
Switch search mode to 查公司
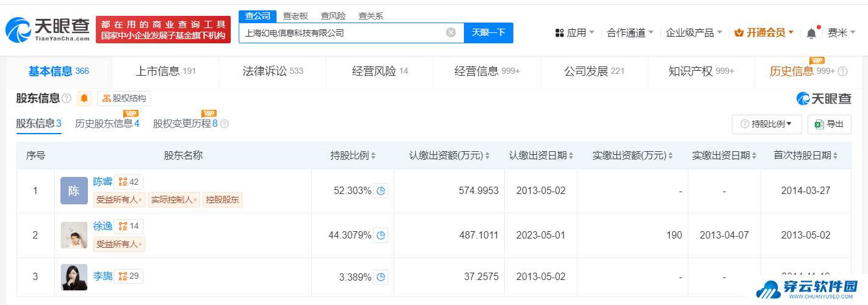(257, 16)
